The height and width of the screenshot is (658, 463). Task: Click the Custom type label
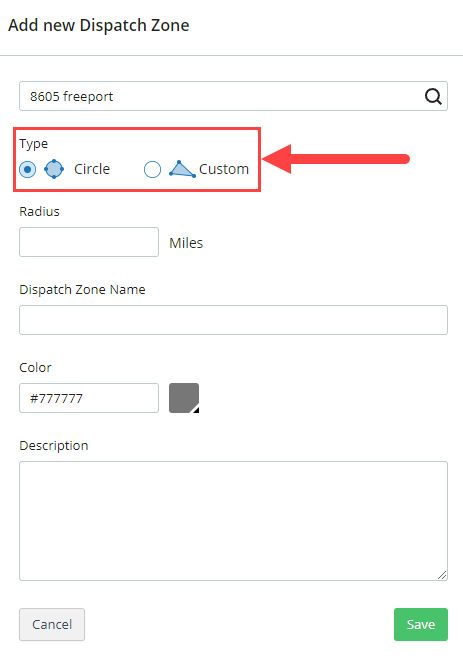pyautogui.click(x=224, y=169)
